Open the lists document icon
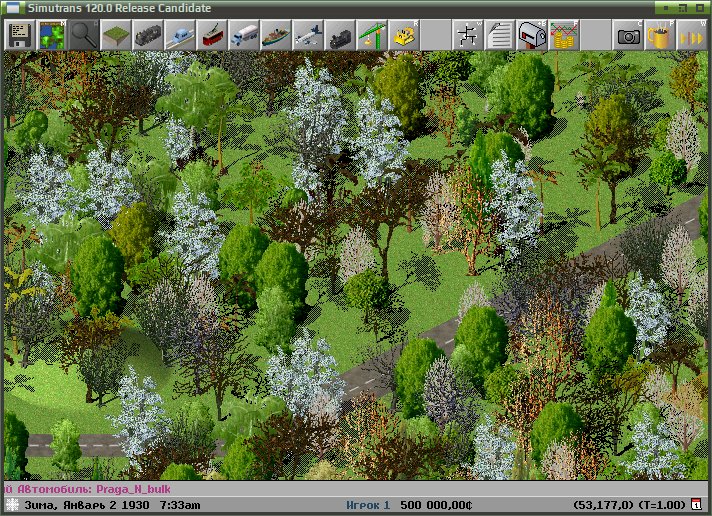 click(x=499, y=35)
